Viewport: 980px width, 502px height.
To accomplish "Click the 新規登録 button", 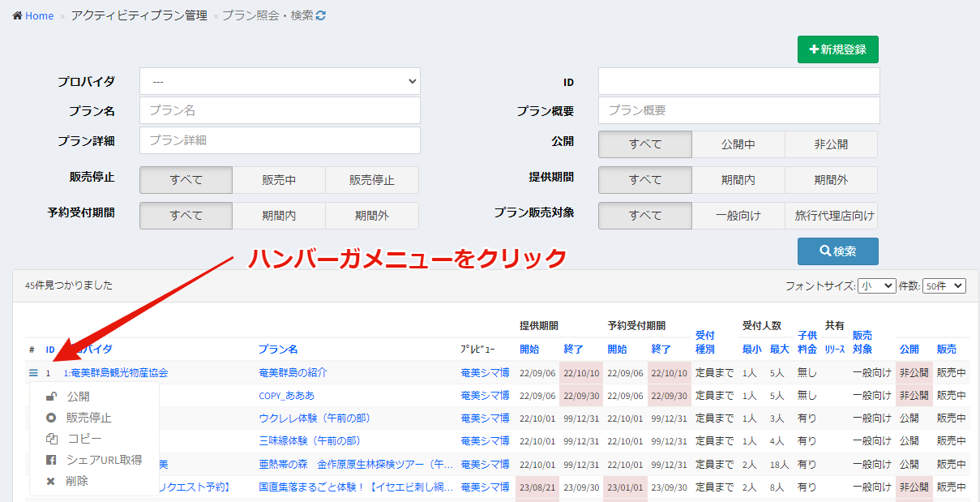I will 838,49.
